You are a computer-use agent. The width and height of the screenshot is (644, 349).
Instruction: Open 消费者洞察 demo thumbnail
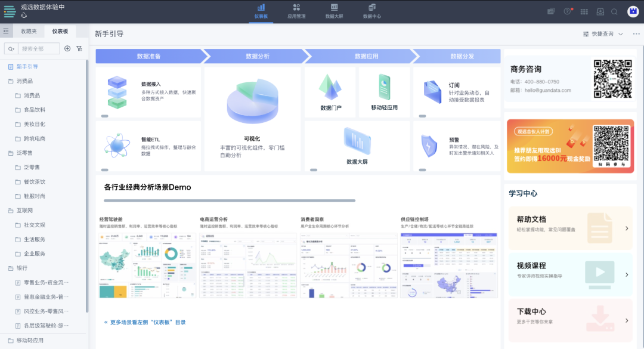[x=349, y=265]
